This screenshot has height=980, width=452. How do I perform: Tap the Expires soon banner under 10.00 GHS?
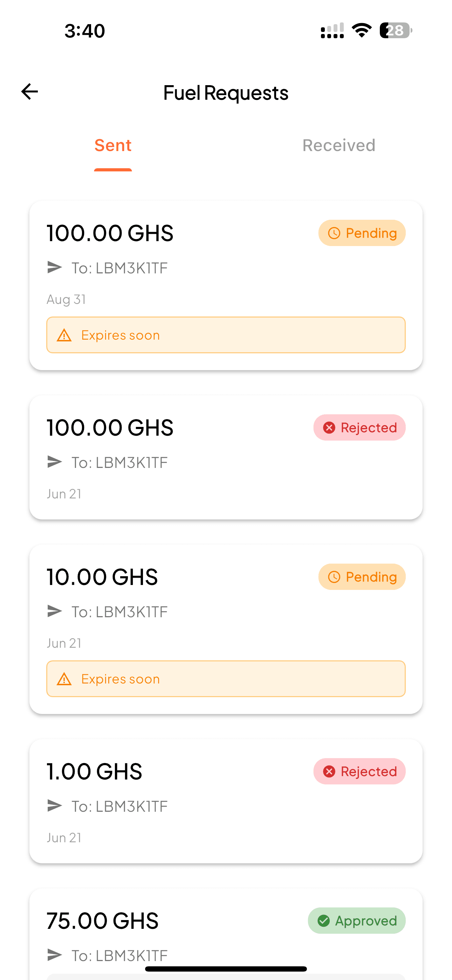226,679
